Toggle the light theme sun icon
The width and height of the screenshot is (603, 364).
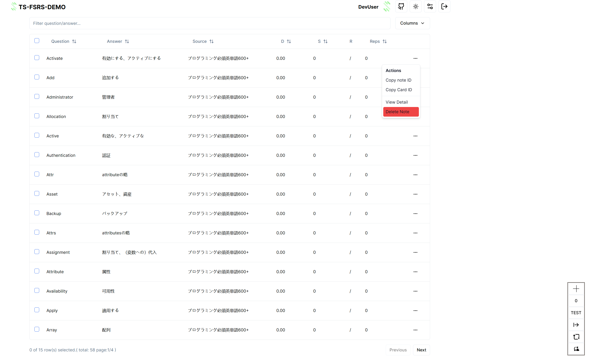click(415, 7)
